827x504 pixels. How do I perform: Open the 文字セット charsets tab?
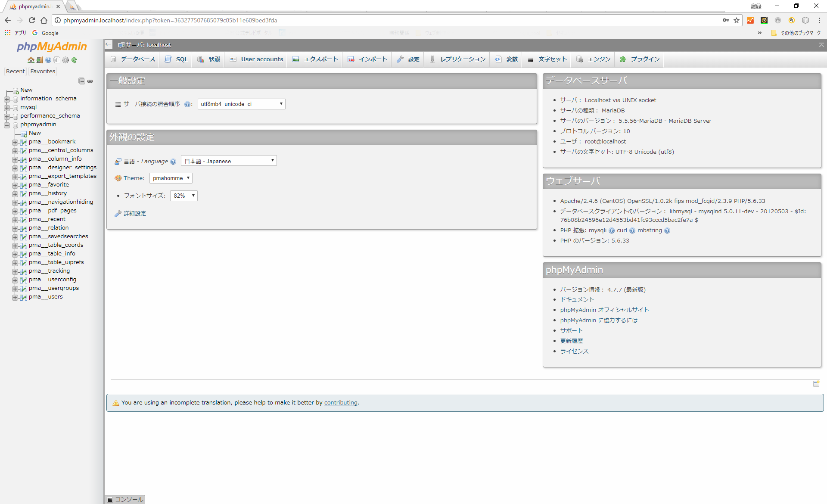[547, 59]
